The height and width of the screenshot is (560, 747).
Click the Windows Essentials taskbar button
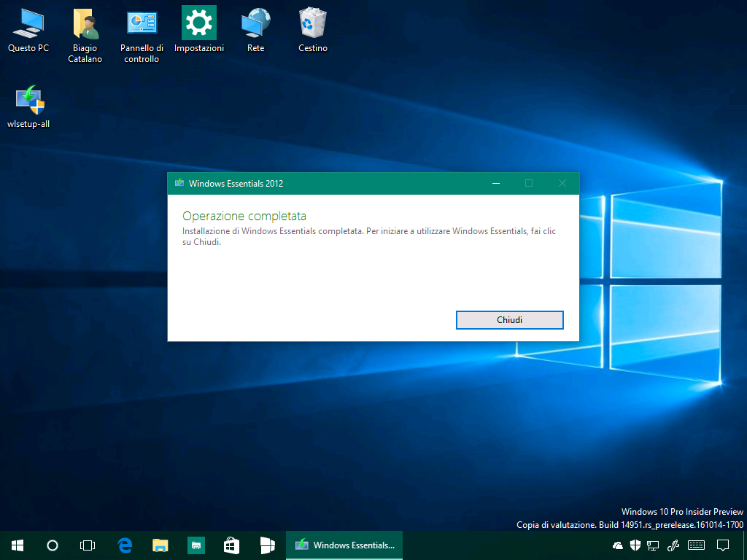coord(344,545)
